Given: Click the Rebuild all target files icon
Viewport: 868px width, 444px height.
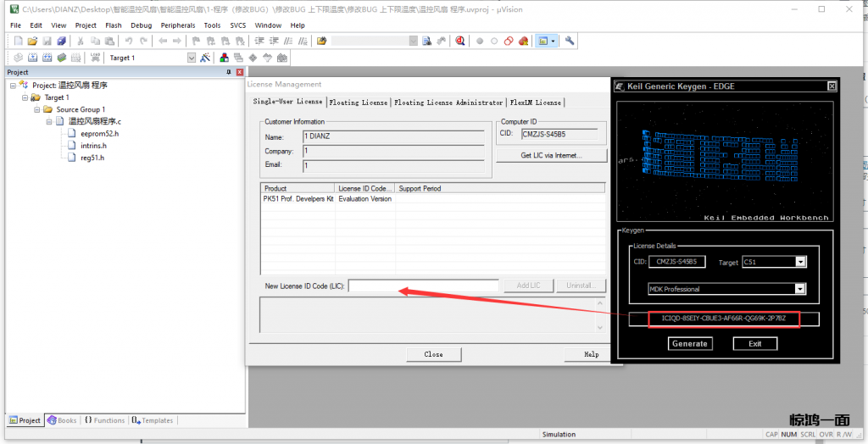Looking at the screenshot, I should click(47, 58).
